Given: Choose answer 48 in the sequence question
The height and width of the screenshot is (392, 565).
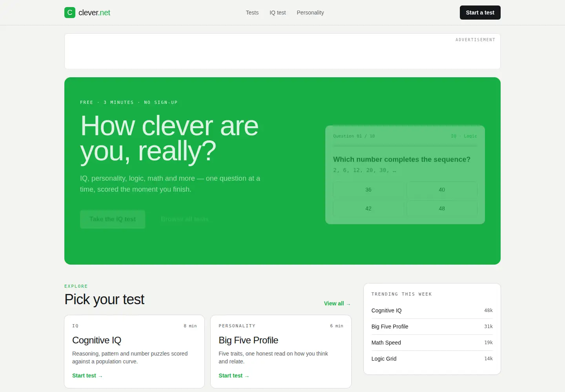Looking at the screenshot, I should pyautogui.click(x=442, y=209).
